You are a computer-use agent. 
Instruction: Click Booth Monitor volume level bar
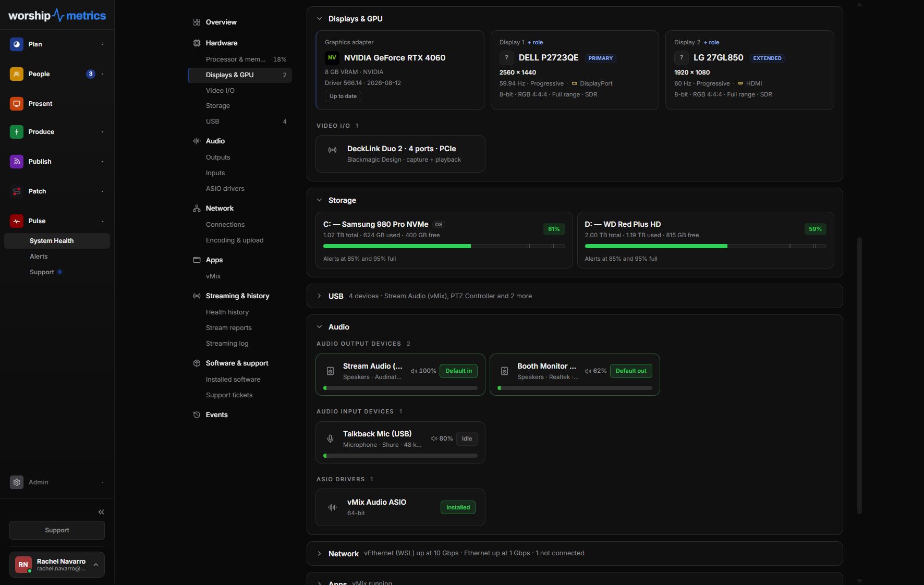click(575, 388)
